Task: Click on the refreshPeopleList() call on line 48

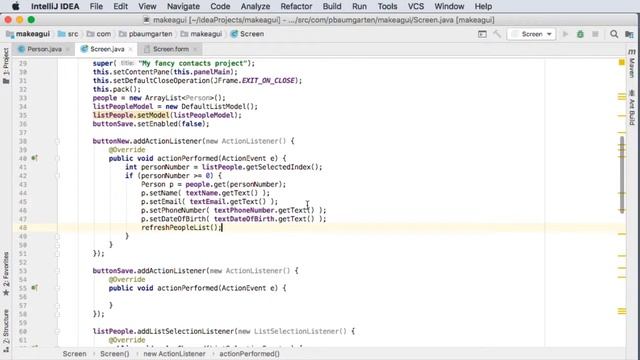Action: 180,228
